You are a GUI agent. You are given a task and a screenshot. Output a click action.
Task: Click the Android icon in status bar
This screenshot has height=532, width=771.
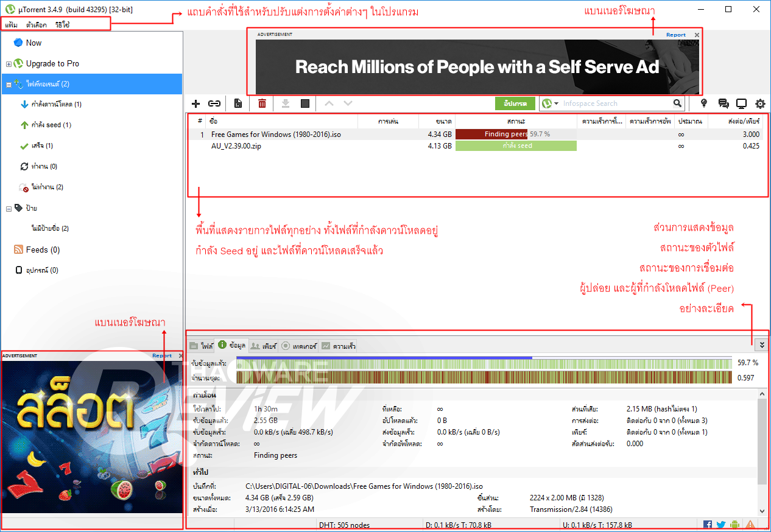pos(734,525)
